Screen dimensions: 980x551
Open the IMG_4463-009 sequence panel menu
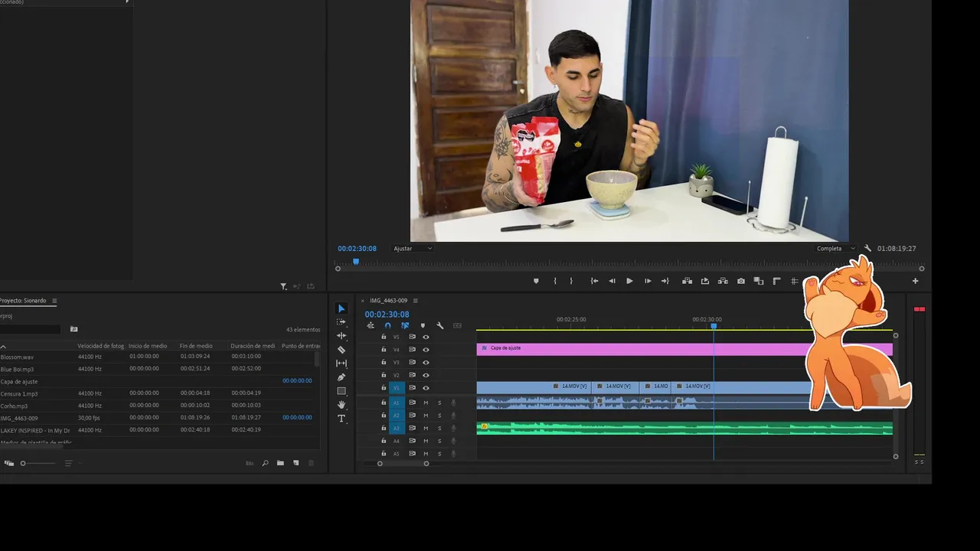[415, 301]
